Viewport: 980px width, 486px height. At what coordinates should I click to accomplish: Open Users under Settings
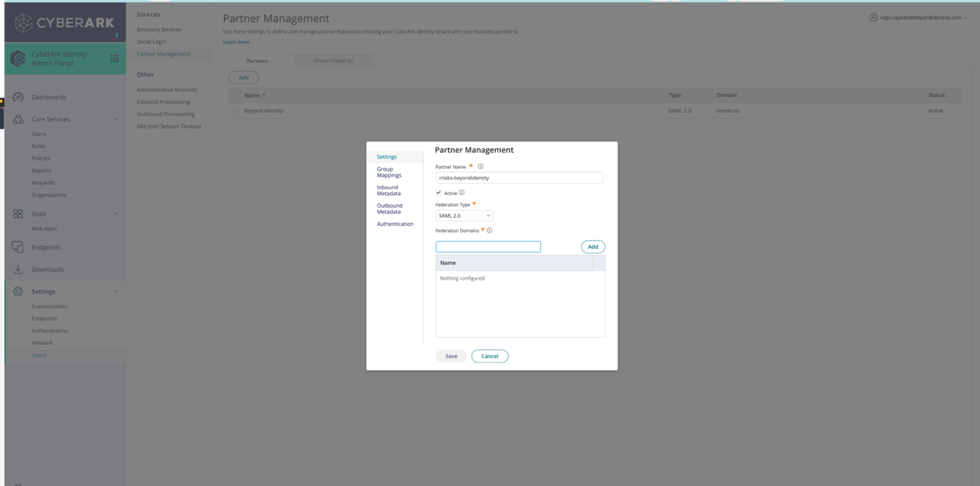click(x=38, y=355)
